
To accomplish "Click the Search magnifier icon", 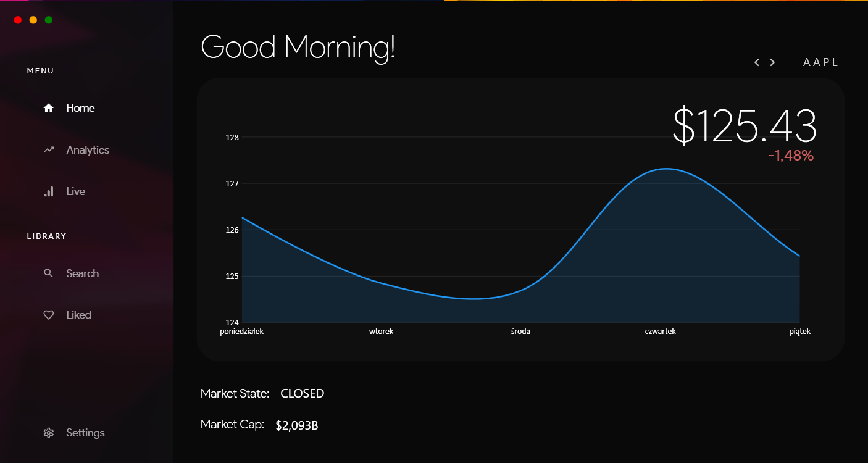I will [49, 273].
